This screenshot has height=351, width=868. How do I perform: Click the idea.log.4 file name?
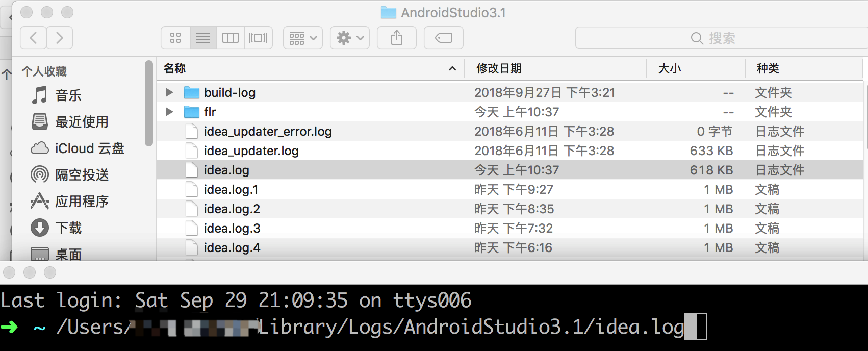click(x=232, y=247)
